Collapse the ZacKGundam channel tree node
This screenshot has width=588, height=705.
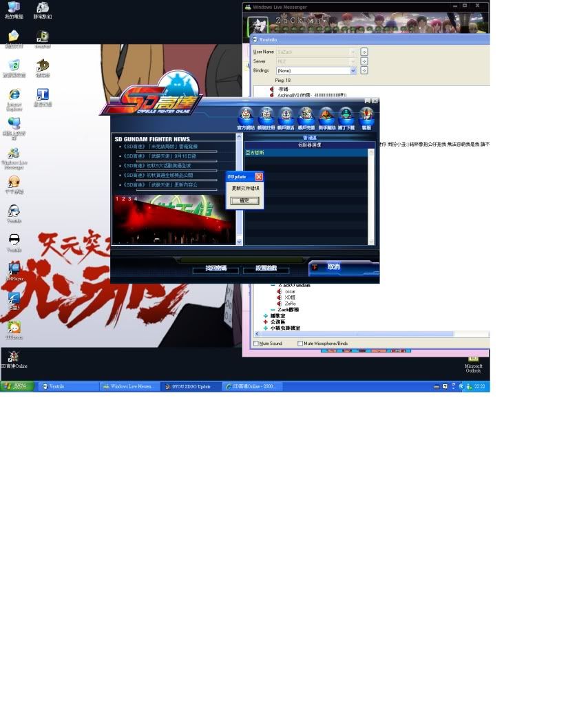point(273,285)
